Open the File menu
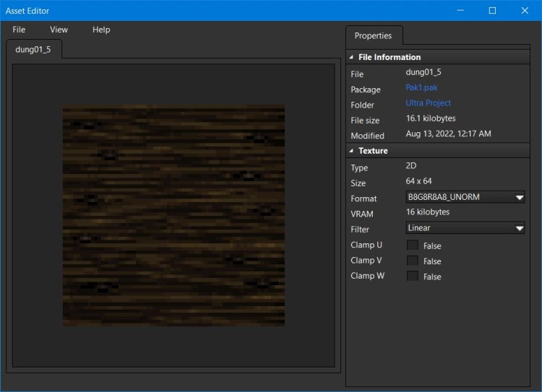This screenshot has width=542, height=392. coord(19,30)
